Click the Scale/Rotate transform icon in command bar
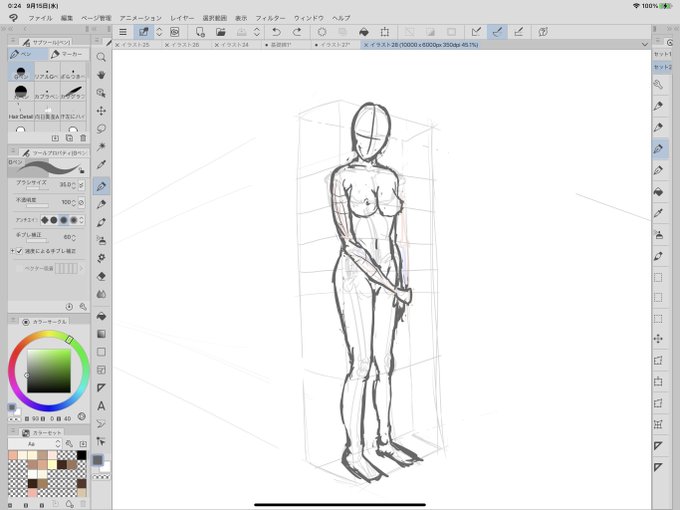680x510 pixels. pos(385,32)
